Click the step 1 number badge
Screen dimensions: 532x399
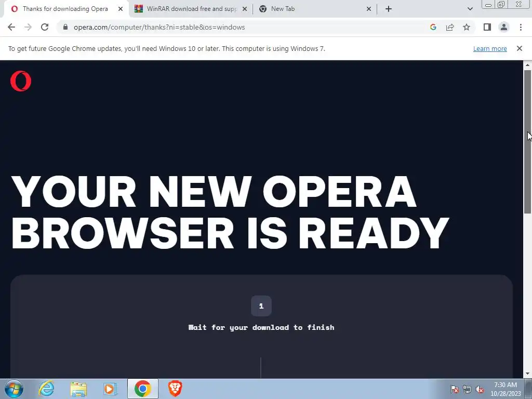[261, 306]
